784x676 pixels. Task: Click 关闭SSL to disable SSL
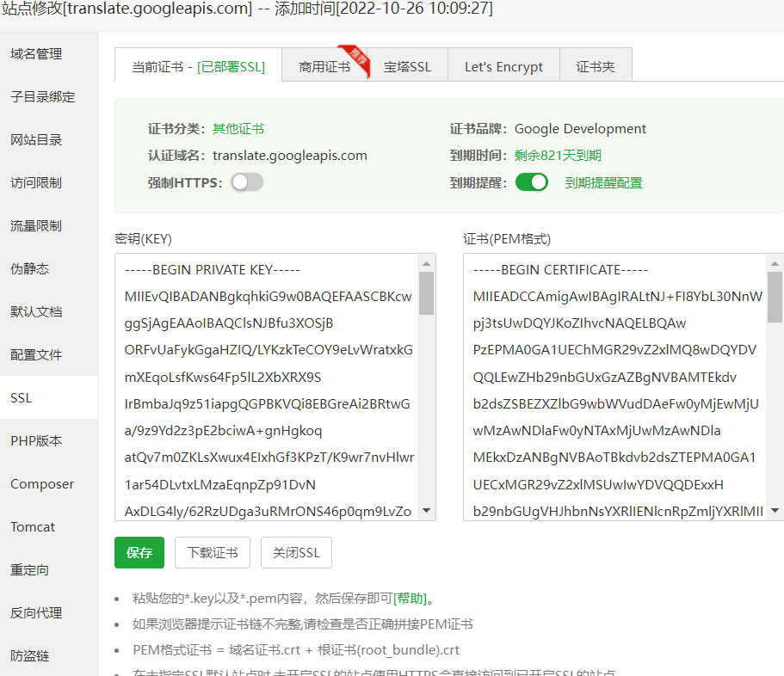[296, 552]
